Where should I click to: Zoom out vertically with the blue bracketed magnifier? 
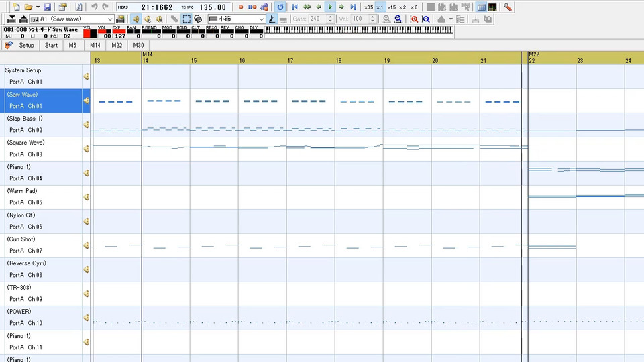[426, 19]
